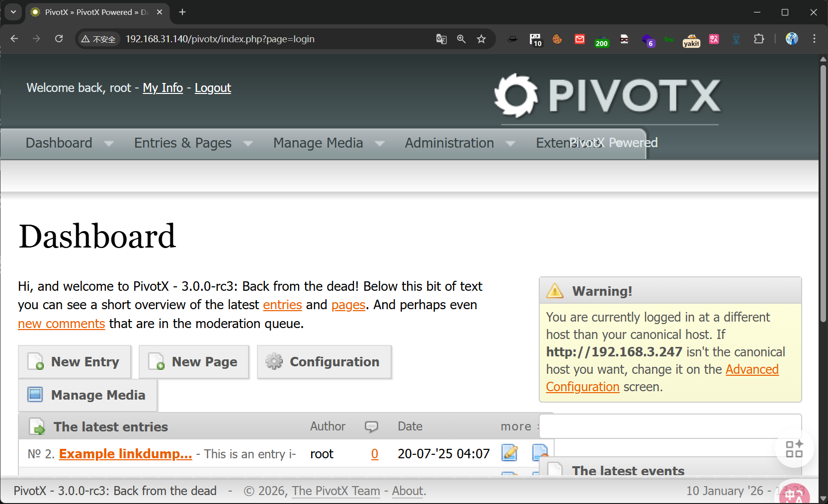Click the edit pencil icon for Example linkdump entry
Viewport: 828px width, 504px height.
509,453
